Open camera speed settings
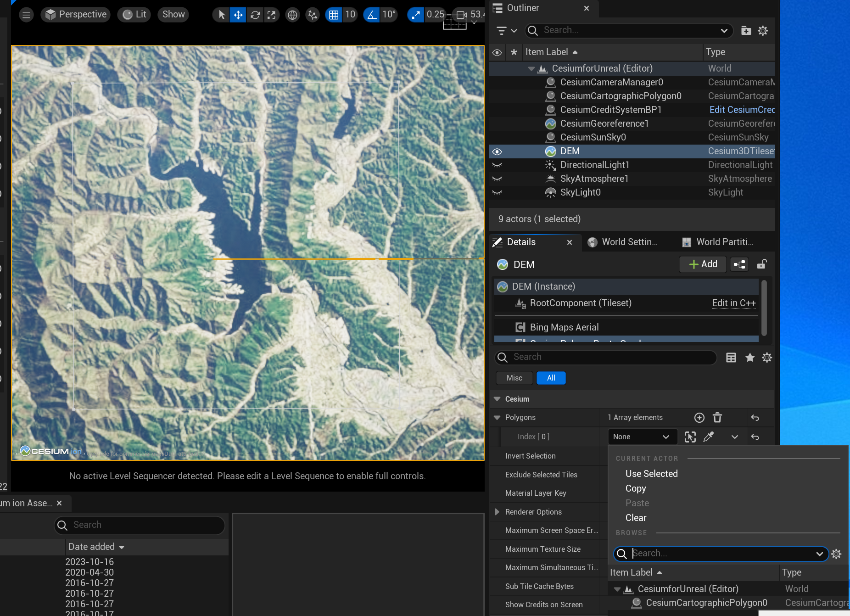Screen dimensions: 850x616 tap(469, 15)
